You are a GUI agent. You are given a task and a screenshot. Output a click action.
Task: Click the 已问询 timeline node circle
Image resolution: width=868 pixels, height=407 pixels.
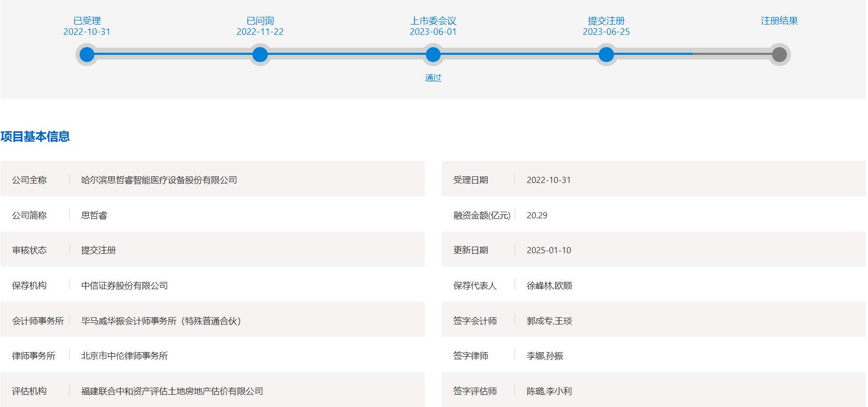coord(260,54)
